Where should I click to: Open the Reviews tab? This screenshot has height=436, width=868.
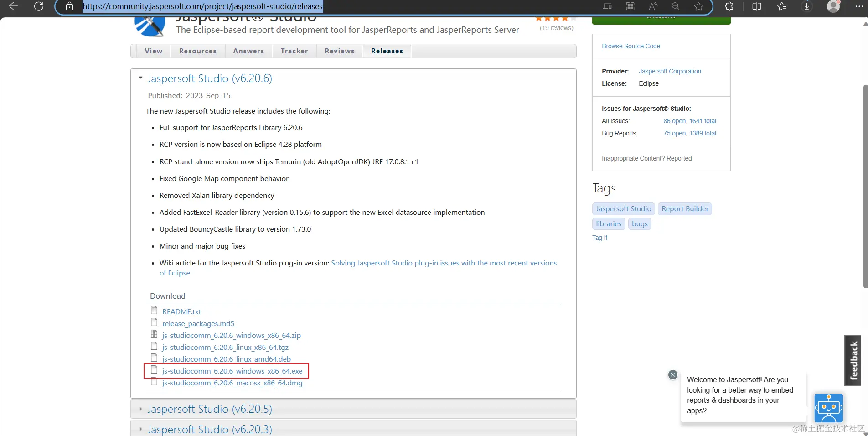[x=340, y=51]
